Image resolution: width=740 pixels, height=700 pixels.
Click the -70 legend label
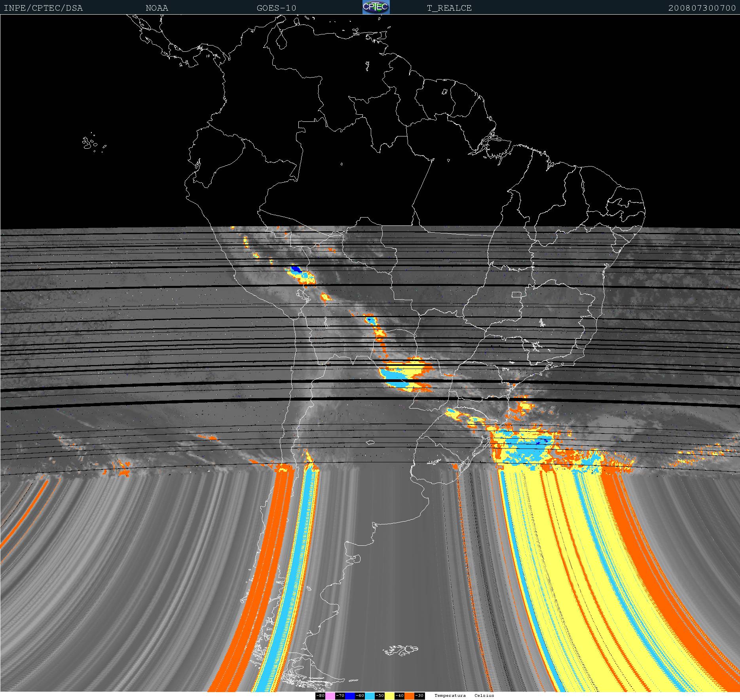(x=340, y=696)
